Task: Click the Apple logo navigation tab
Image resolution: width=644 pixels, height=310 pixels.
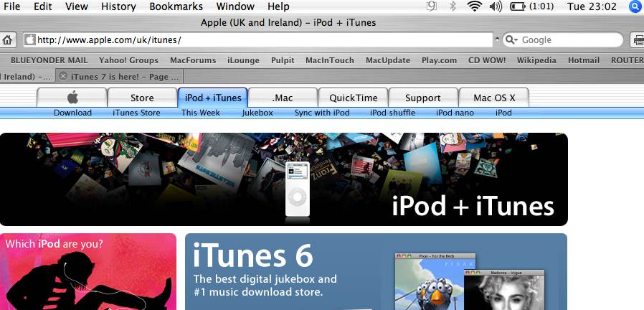Action: point(72,98)
